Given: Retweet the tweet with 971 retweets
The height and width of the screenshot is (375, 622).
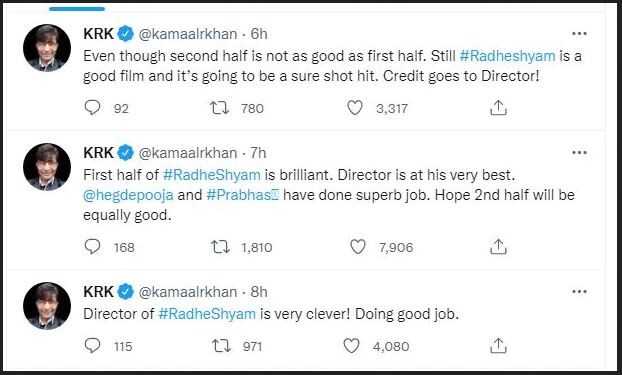Looking at the screenshot, I should tap(221, 346).
